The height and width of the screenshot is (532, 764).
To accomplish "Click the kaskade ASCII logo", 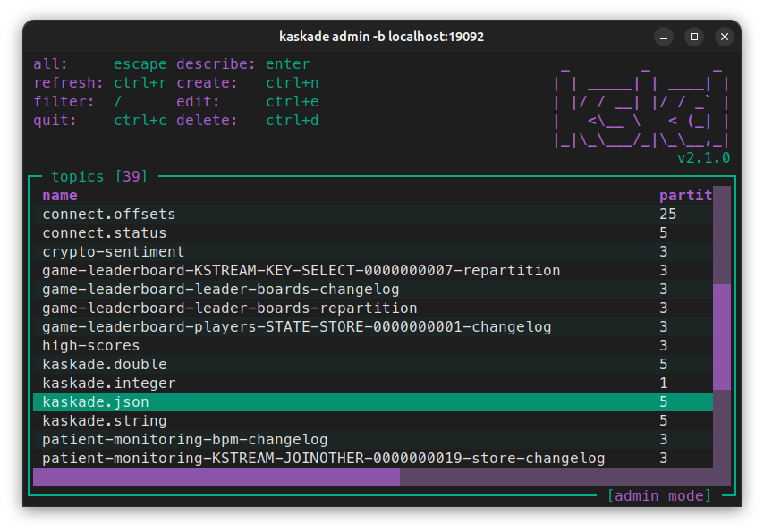I will click(x=641, y=108).
